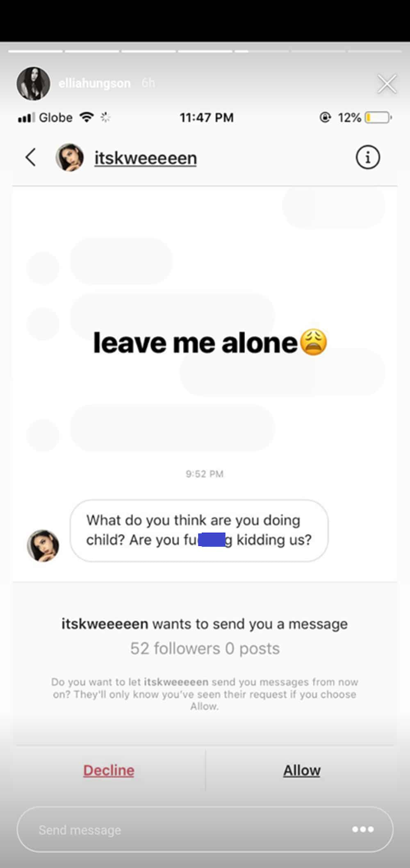Image resolution: width=410 pixels, height=868 pixels.
Task: Tap itskweeeeen avatar in chat header
Action: point(70,158)
